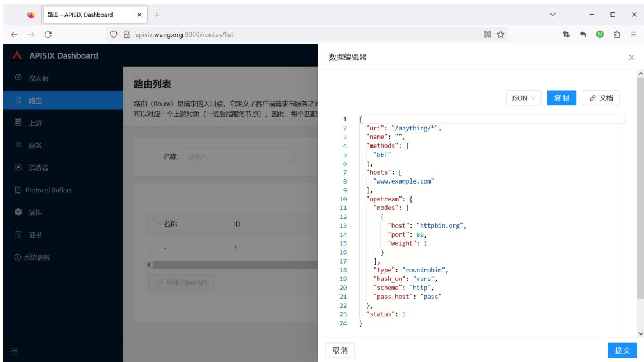Close the APISIX Dashboard tab
Image resolution: width=644 pixels, height=362 pixels.
point(139,15)
